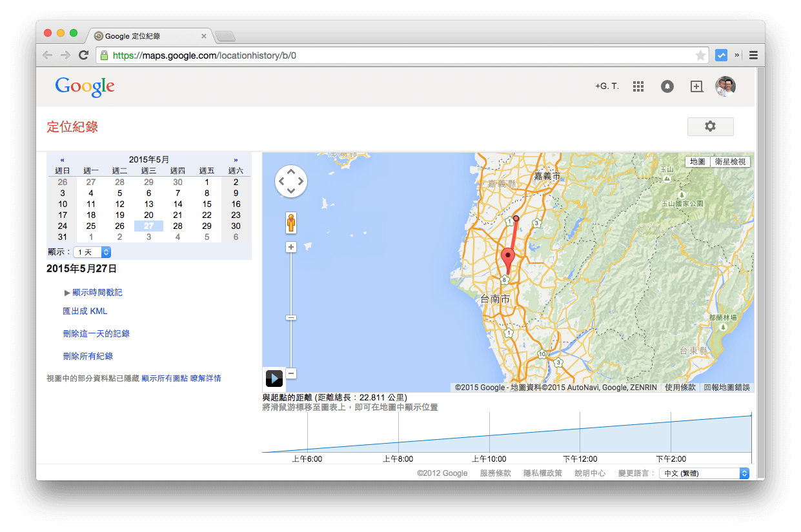Click the browser reload icon
This screenshot has height=532, width=801.
tap(83, 55)
